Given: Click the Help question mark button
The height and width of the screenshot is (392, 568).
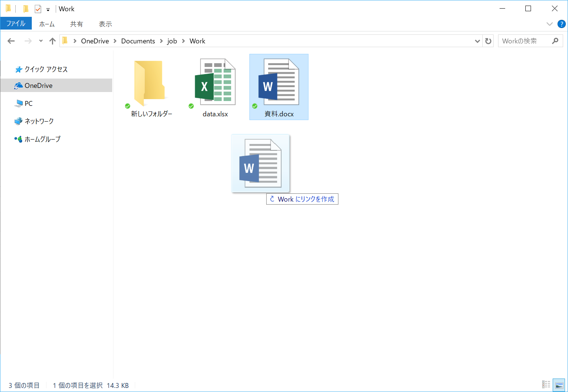Looking at the screenshot, I should pos(561,24).
